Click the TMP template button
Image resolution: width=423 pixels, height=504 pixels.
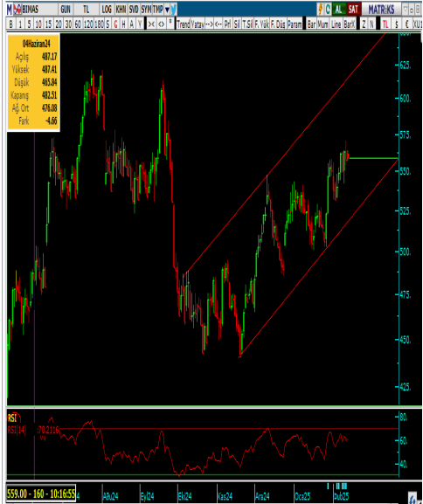(158, 10)
